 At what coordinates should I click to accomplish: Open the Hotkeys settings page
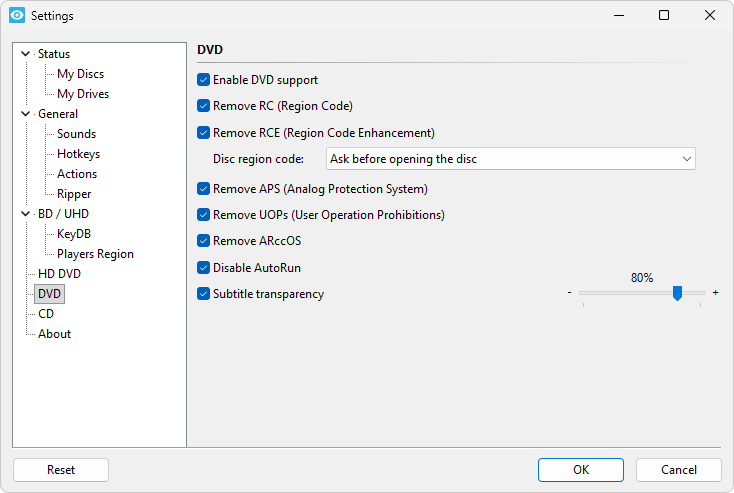click(78, 154)
